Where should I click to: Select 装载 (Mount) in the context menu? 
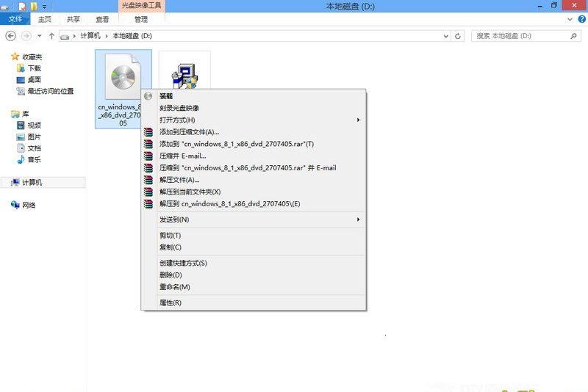coord(166,96)
